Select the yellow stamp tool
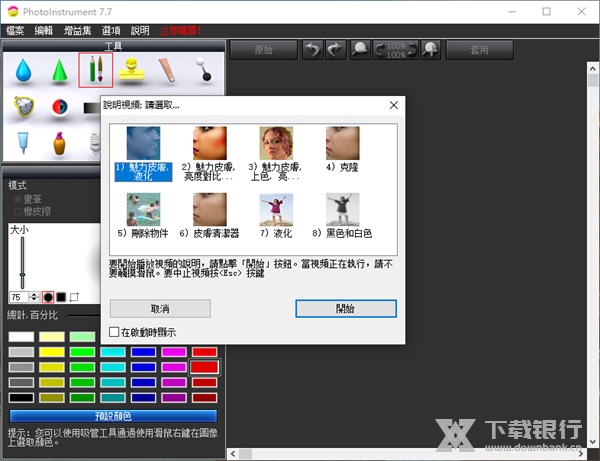 [131, 72]
